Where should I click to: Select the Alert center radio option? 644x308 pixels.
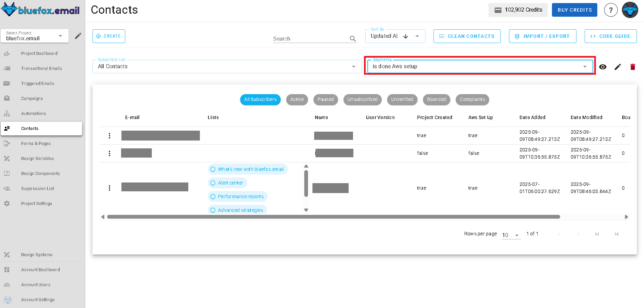tap(213, 183)
